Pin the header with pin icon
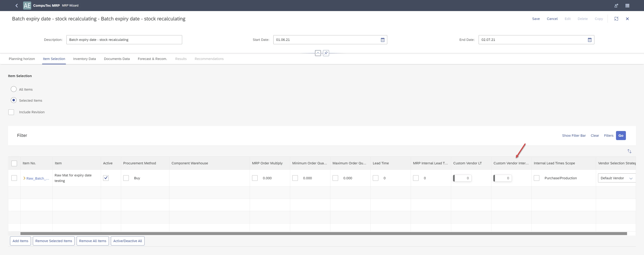The image size is (644, 255). [326, 53]
